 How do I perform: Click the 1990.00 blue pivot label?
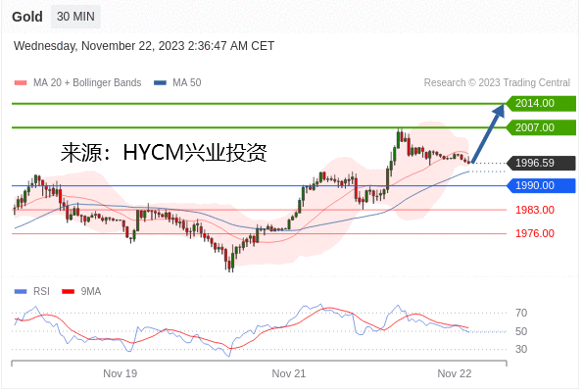pyautogui.click(x=541, y=185)
